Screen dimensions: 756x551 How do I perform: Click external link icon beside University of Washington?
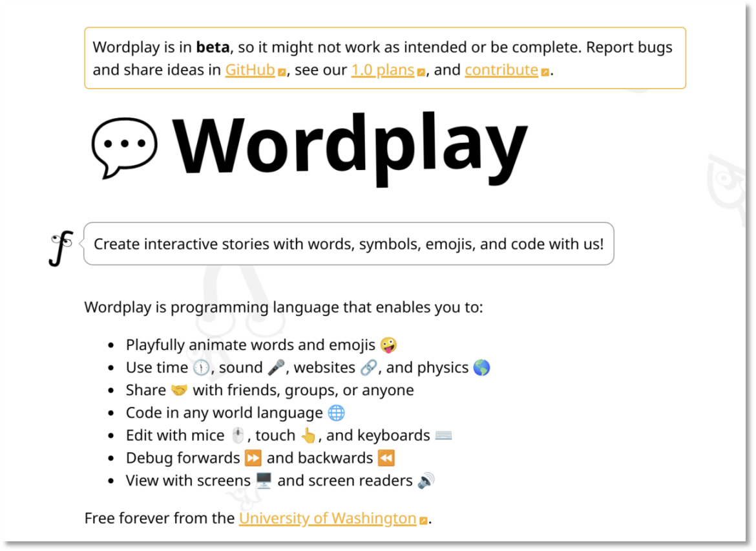coord(423,521)
